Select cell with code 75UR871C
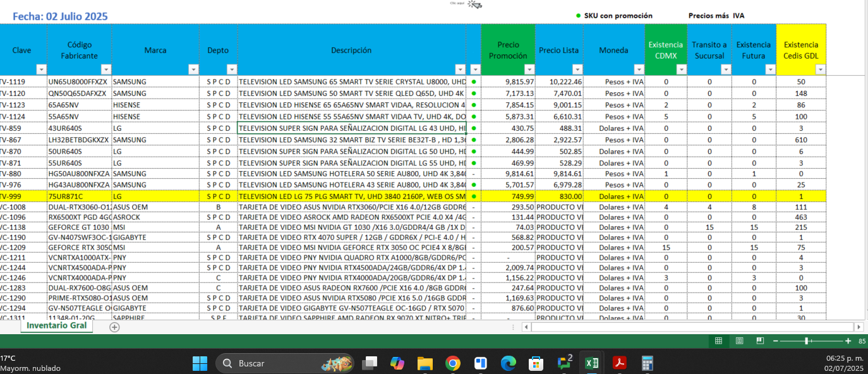Image resolution: width=868 pixels, height=374 pixels. coord(79,196)
